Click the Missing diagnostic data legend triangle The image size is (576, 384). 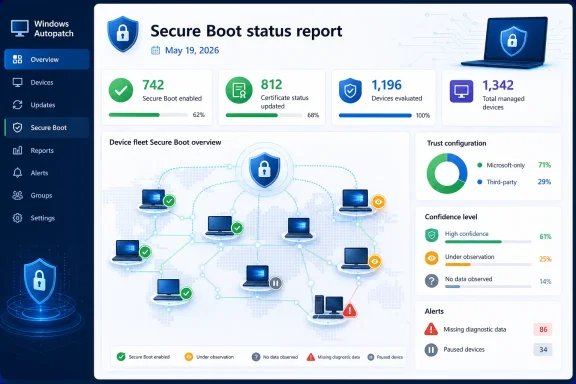(x=311, y=357)
